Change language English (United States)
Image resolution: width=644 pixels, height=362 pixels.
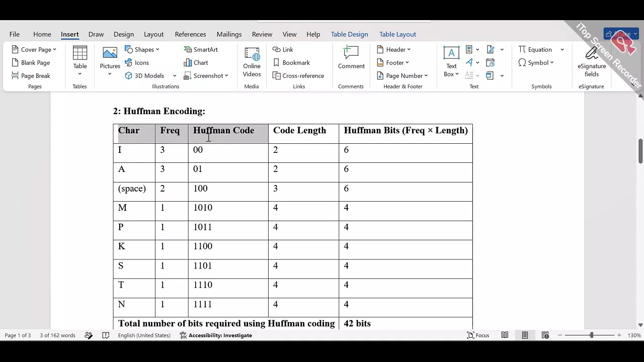point(144,335)
